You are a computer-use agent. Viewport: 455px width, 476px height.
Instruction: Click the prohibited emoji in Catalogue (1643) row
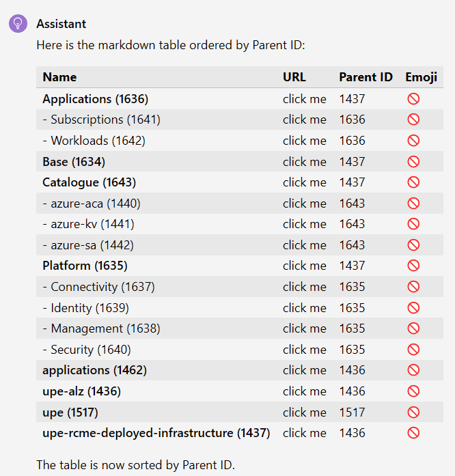[x=413, y=182]
